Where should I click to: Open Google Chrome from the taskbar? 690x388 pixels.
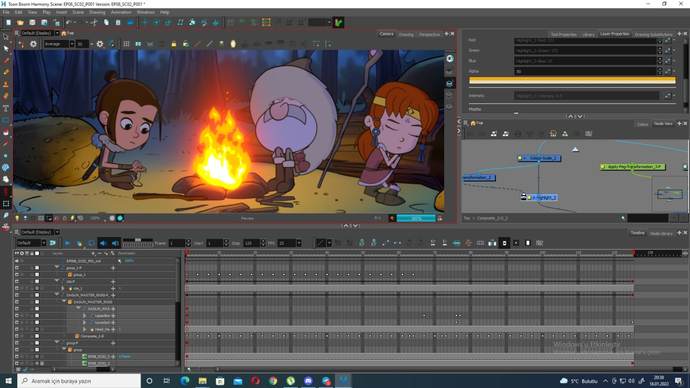pyautogui.click(x=273, y=381)
